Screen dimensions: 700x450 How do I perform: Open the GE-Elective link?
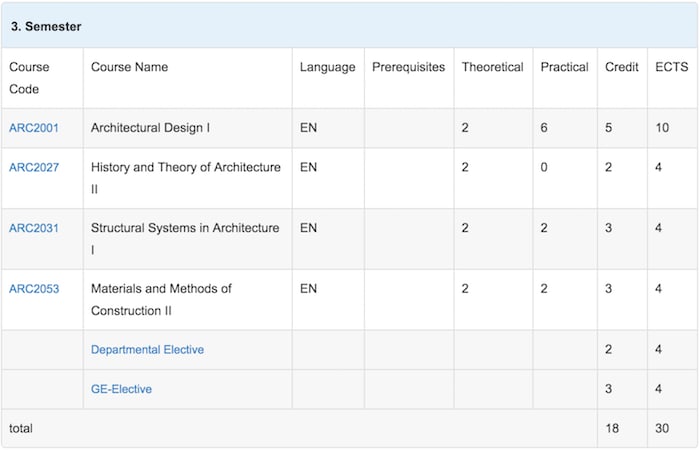pyautogui.click(x=121, y=389)
